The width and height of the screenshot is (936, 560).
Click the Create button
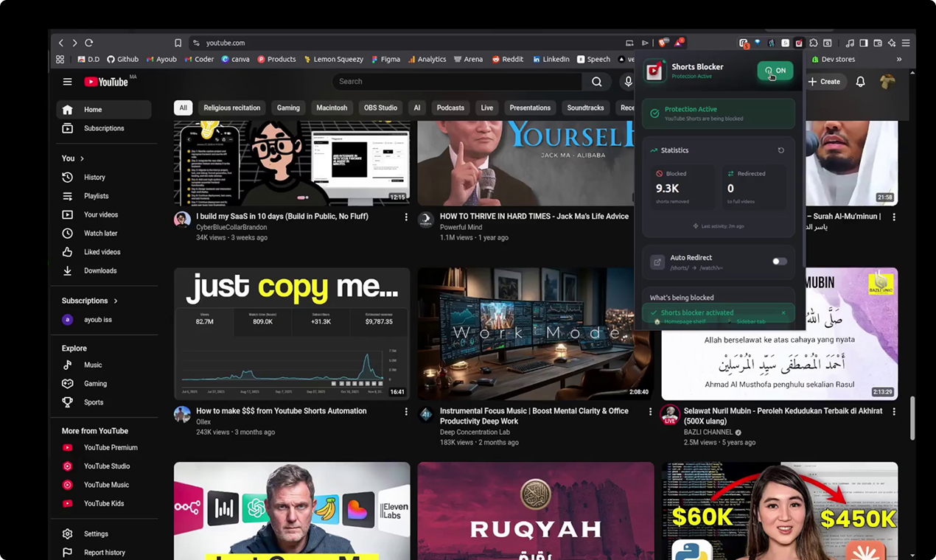coord(825,82)
